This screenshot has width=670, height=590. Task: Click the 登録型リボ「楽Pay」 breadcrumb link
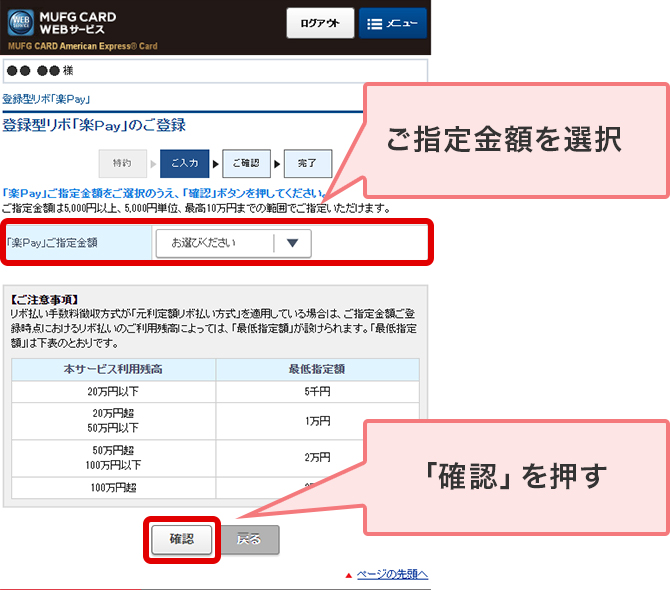pos(46,99)
